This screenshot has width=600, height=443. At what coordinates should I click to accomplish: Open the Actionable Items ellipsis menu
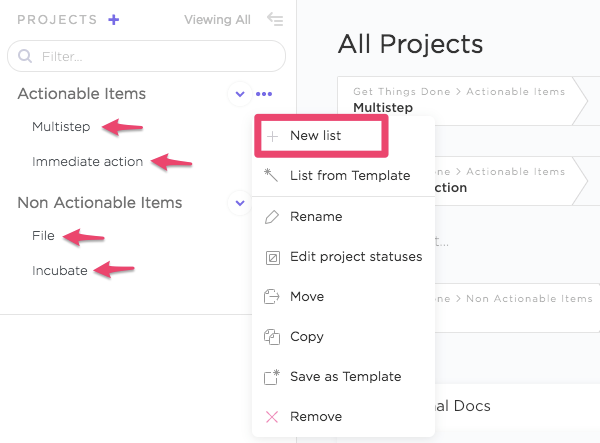pyautogui.click(x=263, y=95)
